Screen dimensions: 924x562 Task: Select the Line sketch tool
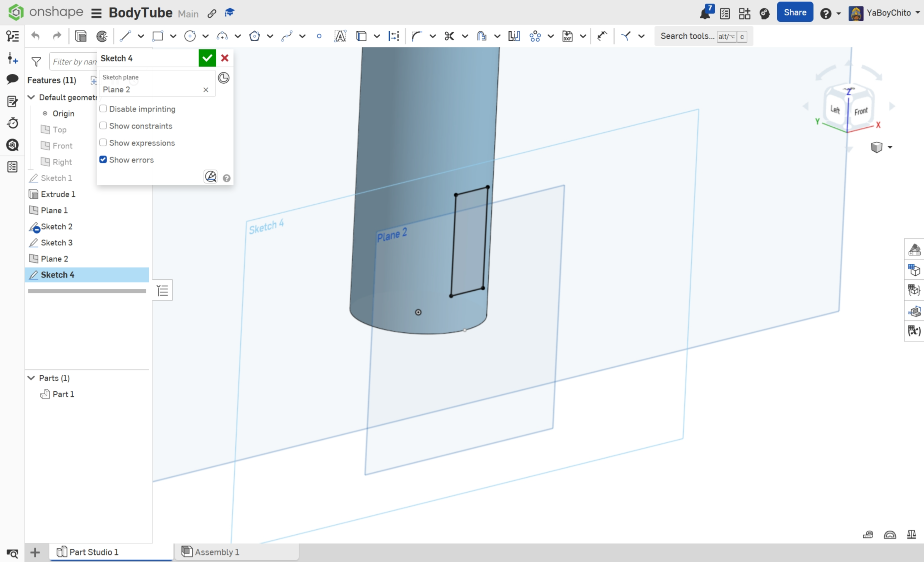125,36
